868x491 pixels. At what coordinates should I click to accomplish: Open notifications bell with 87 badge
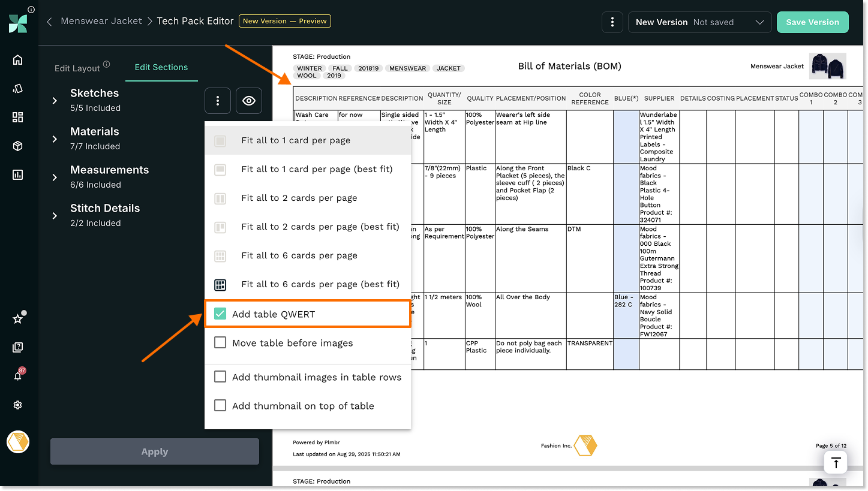(x=17, y=376)
